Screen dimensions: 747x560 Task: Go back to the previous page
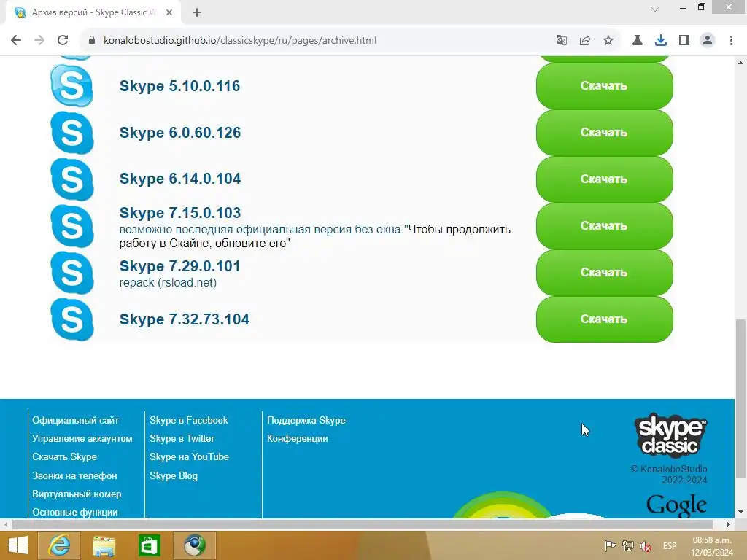(16, 41)
